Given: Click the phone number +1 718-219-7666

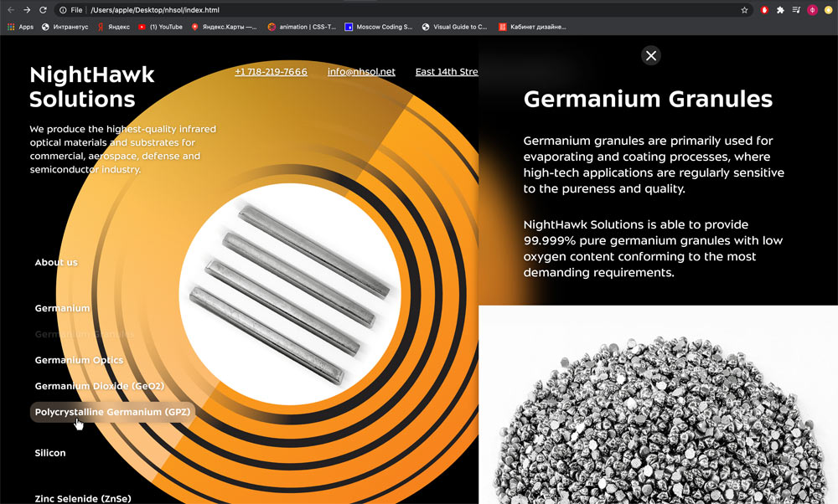Looking at the screenshot, I should point(271,72).
